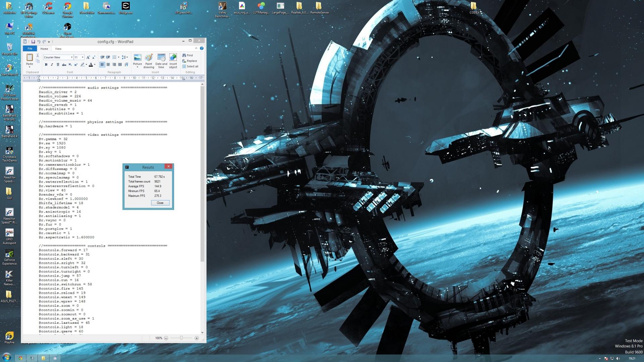Redo the action in WordPad's toolbar
Screen dimensions: 644x362
44,42
